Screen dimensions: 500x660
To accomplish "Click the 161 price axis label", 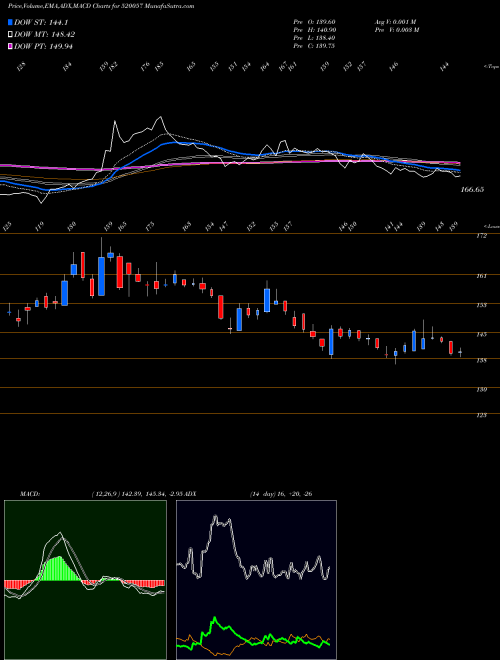I will [482, 276].
